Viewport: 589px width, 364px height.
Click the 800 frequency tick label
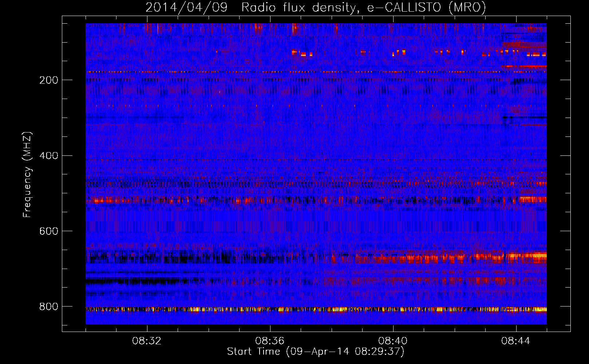49,307
